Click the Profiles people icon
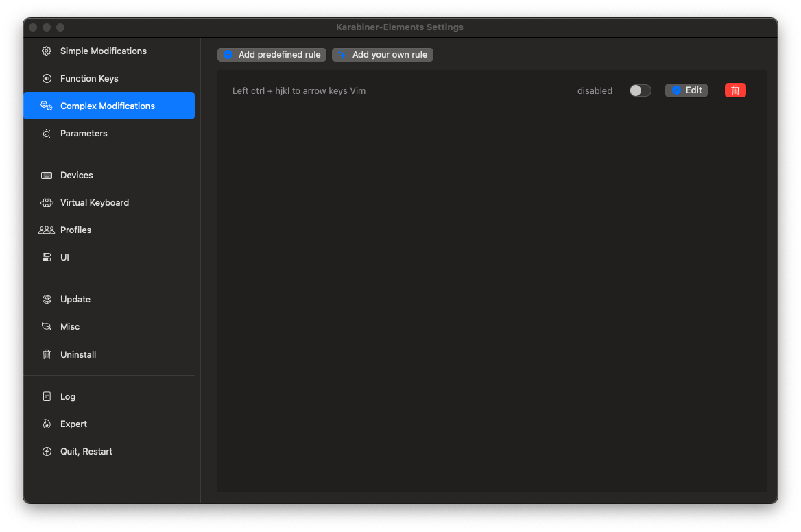Viewport: 801px width, 532px height. pos(47,230)
